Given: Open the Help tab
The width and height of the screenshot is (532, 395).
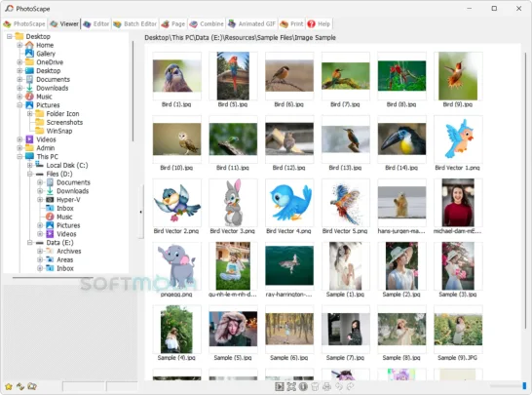Looking at the screenshot, I should [x=319, y=23].
